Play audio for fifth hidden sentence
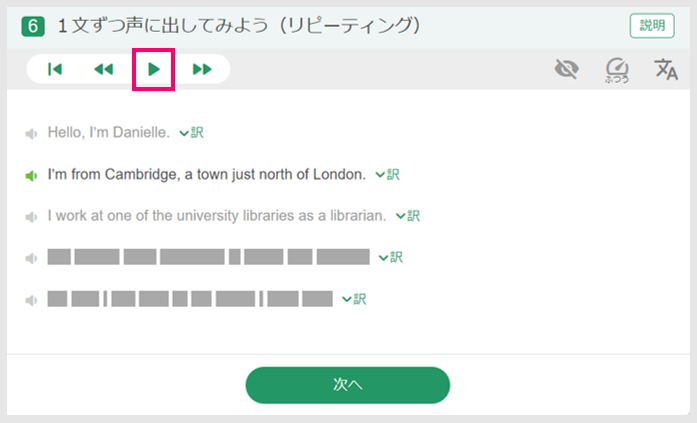Image resolution: width=697 pixels, height=423 pixels. coord(32,299)
